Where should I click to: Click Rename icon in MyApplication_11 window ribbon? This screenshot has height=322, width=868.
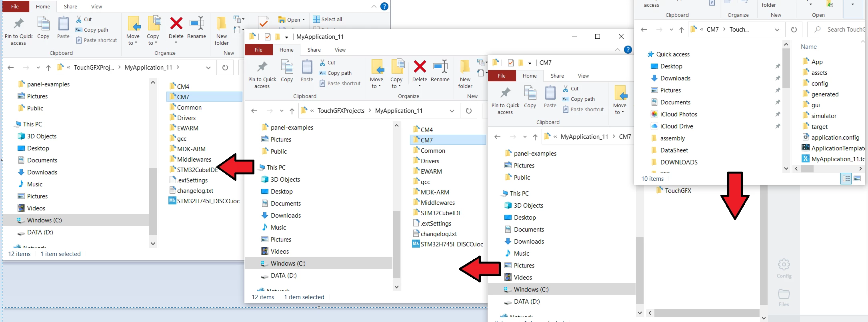(x=440, y=66)
